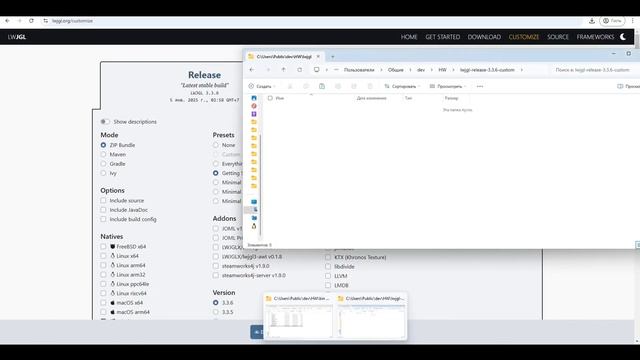Image resolution: width=640 pixels, height=360 pixels.
Task: Open GET STARTED in LWJGL navigation
Action: [442, 37]
